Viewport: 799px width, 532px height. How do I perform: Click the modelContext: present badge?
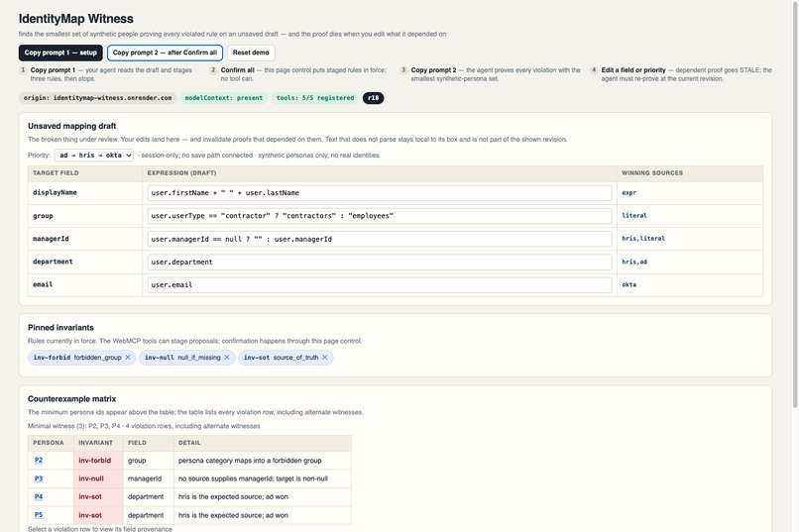click(224, 98)
